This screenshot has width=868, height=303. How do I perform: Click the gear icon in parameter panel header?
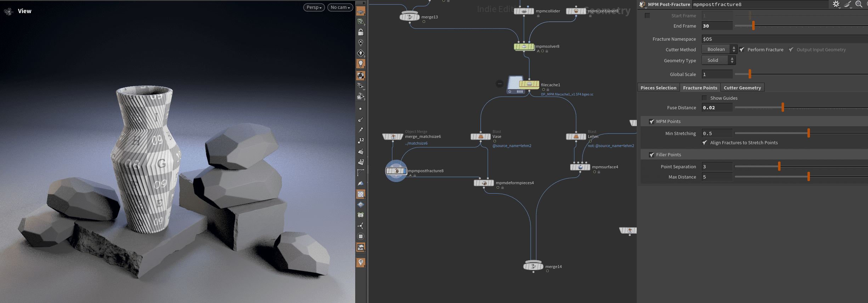836,4
